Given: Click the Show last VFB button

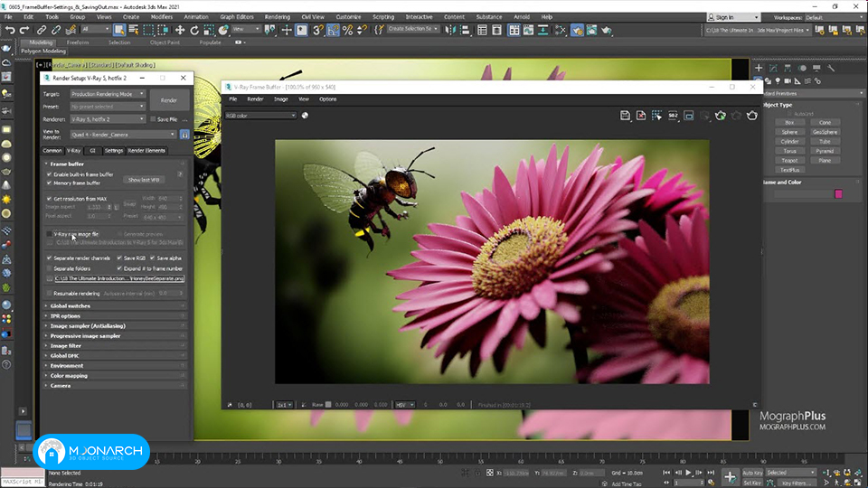Looking at the screenshot, I should (x=144, y=180).
